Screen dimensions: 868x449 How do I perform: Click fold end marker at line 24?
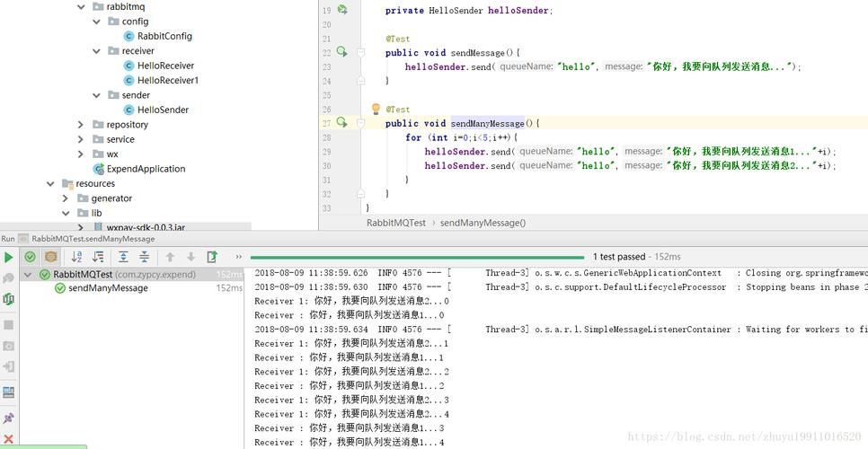coord(361,81)
